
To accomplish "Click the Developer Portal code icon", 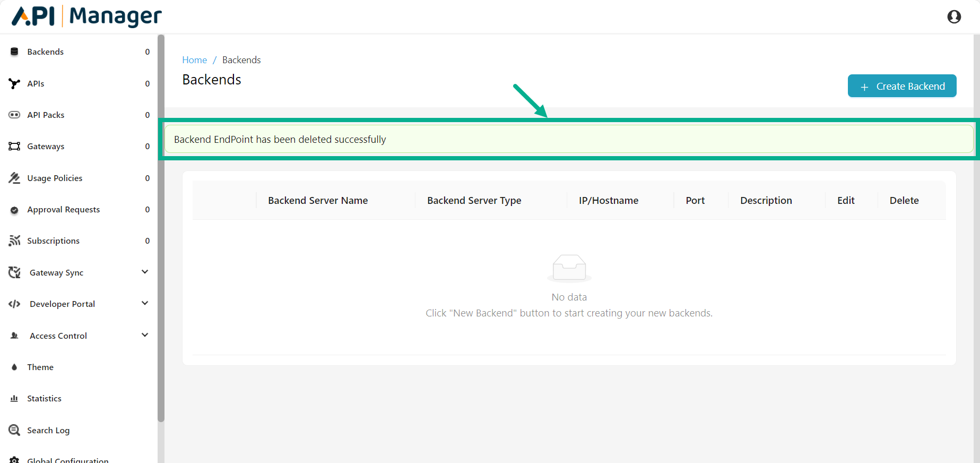I will [14, 304].
